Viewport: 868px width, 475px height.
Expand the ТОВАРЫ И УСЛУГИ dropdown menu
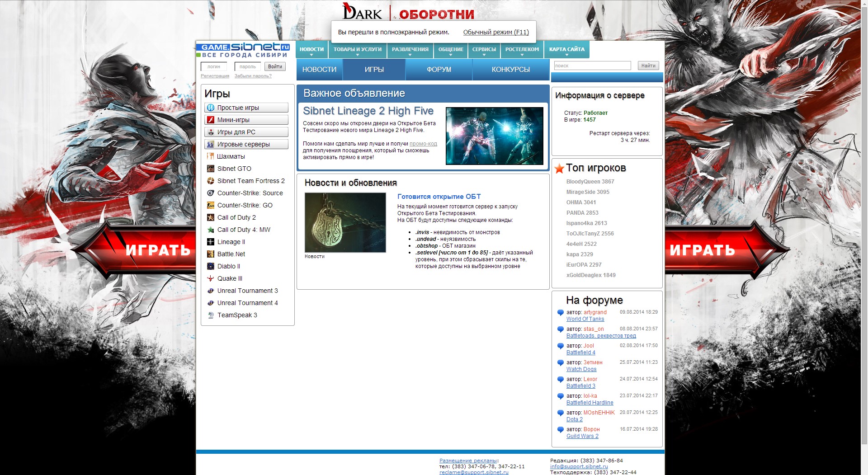coord(358,50)
